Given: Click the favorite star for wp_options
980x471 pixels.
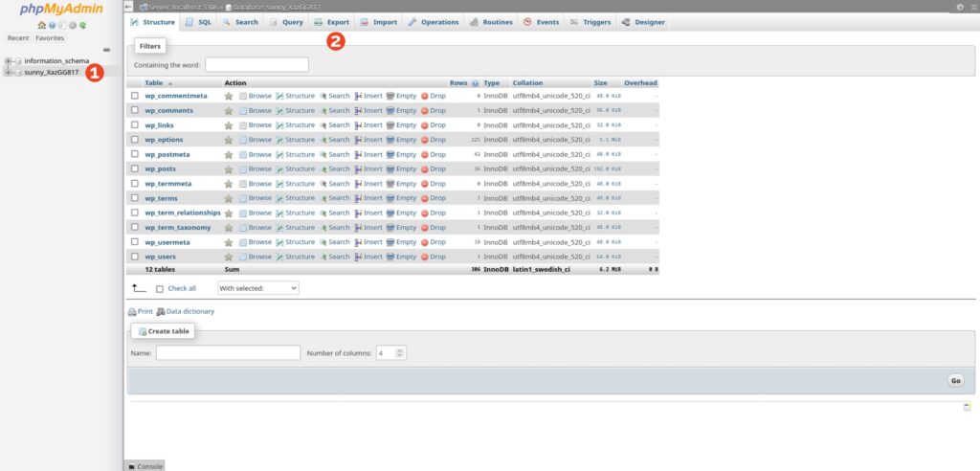Looking at the screenshot, I should pyautogui.click(x=229, y=140).
